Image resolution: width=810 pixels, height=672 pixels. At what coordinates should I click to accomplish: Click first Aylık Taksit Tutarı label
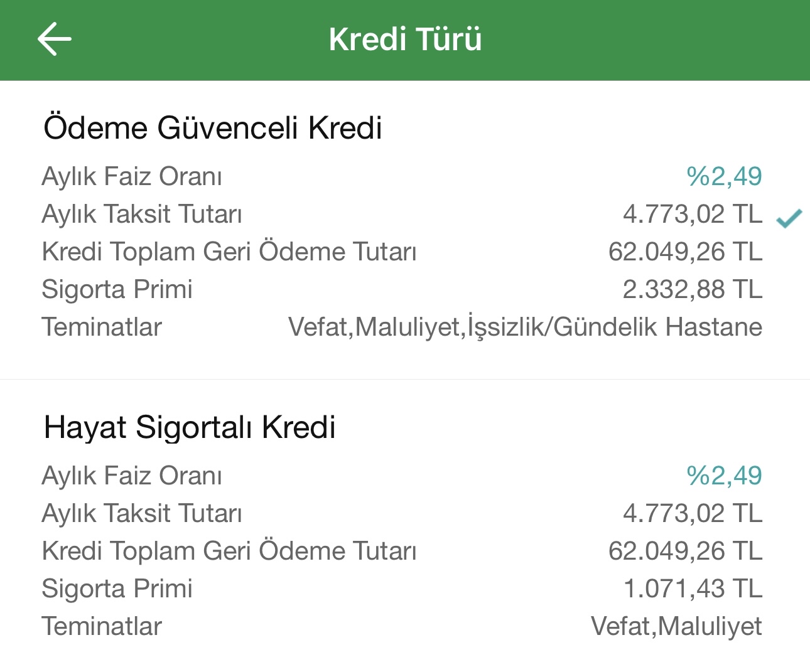click(142, 214)
